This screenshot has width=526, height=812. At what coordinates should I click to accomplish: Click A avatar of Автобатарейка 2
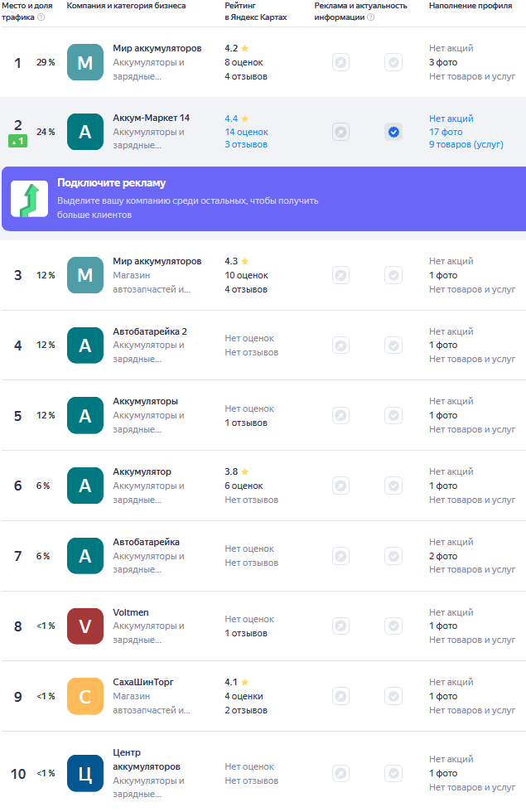pyautogui.click(x=85, y=346)
